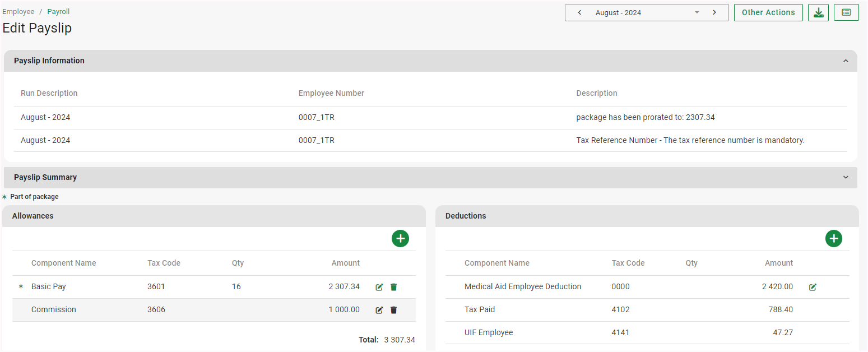This screenshot has height=352, width=868.
Task: Navigate to Payroll breadcrumb link
Action: [x=58, y=12]
